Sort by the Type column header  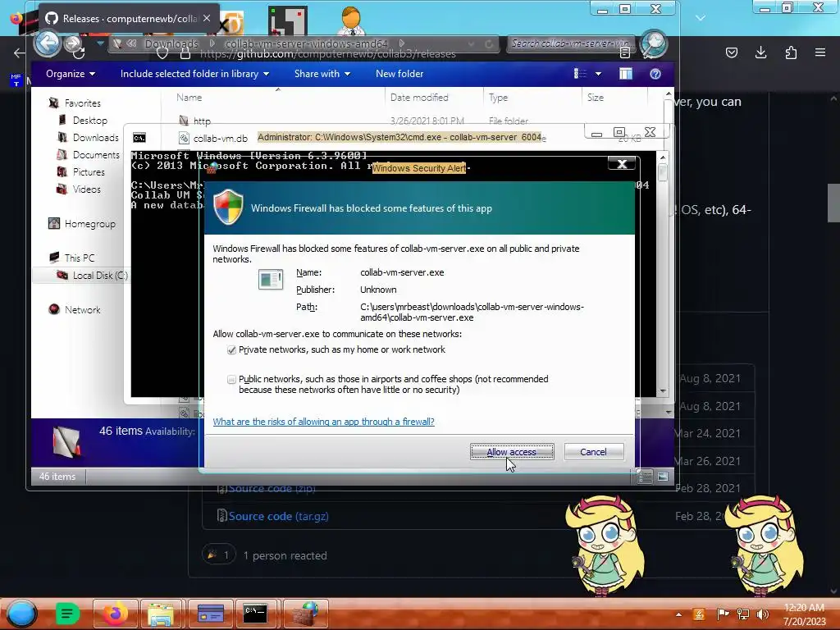click(498, 98)
